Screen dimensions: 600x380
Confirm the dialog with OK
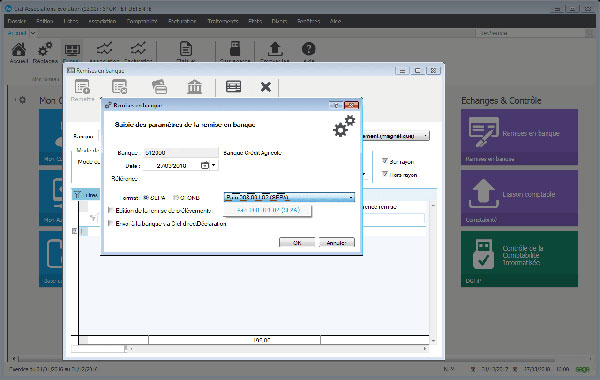click(x=297, y=243)
